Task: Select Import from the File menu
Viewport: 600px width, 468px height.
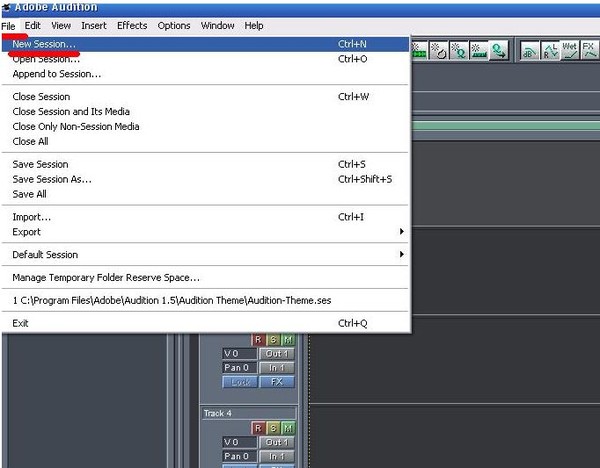Action: [x=206, y=217]
